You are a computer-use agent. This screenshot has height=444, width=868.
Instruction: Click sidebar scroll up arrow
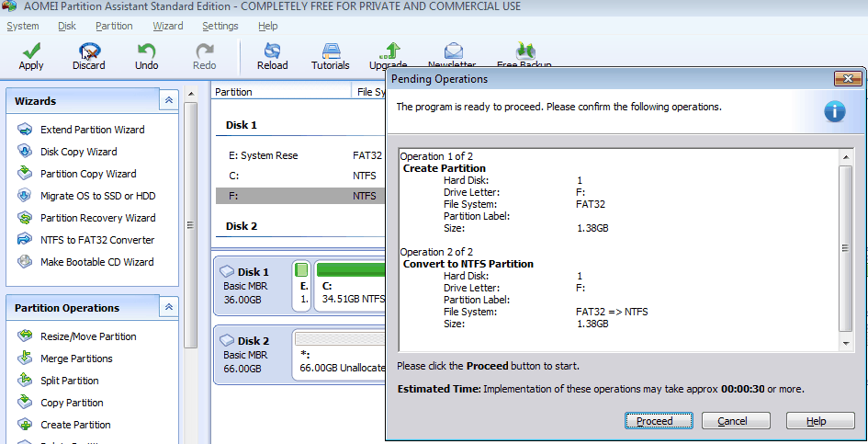click(191, 94)
